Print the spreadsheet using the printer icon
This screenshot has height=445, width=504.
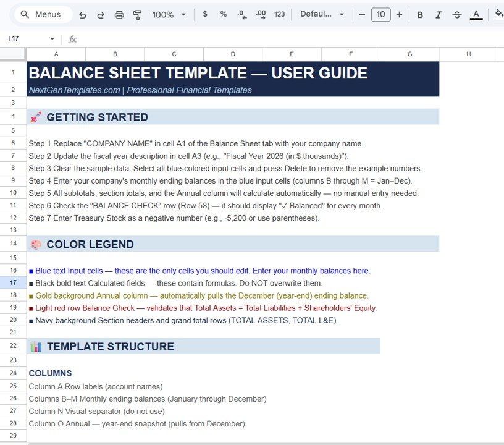coord(119,14)
